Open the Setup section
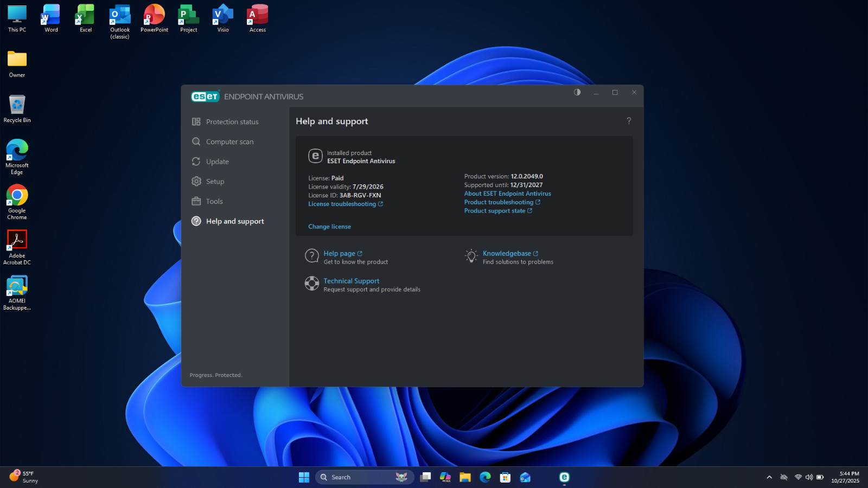 click(x=208, y=182)
